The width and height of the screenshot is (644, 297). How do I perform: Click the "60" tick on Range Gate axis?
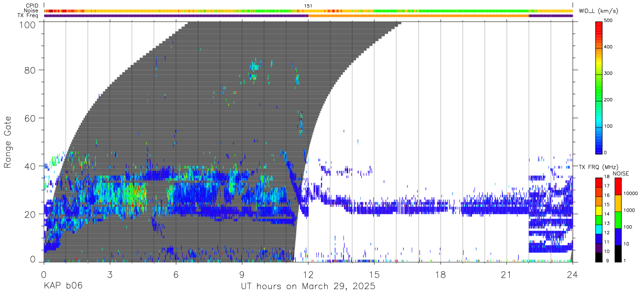(30, 118)
